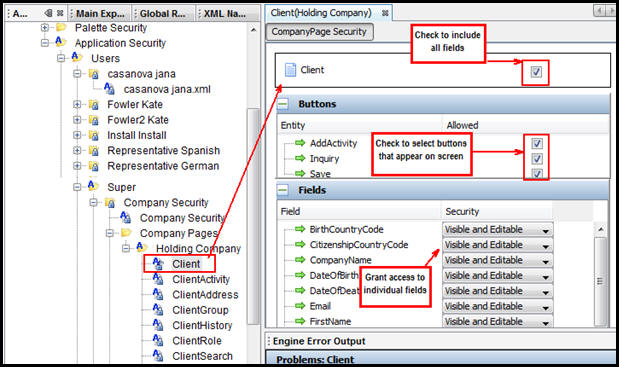
Task: Click the ClientHistory page icon
Action: (158, 325)
